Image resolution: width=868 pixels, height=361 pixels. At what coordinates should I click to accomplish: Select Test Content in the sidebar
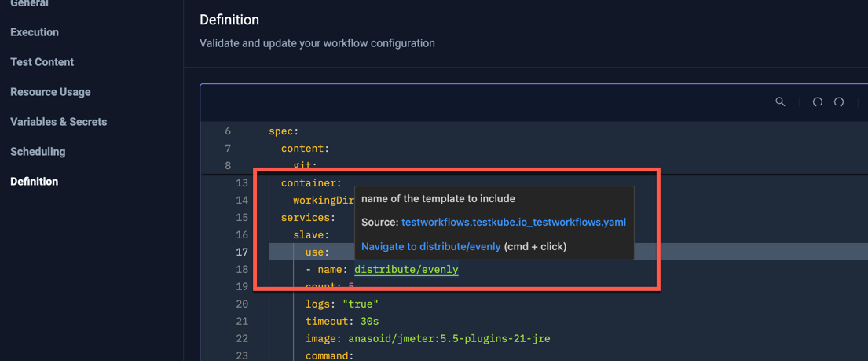point(42,62)
